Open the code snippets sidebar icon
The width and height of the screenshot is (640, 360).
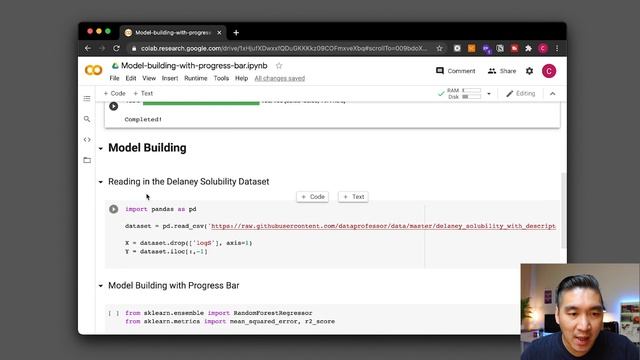87,140
